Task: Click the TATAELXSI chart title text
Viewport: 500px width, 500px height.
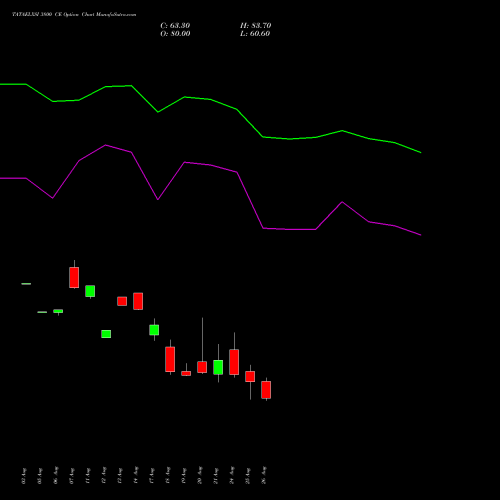Action: tap(74, 15)
